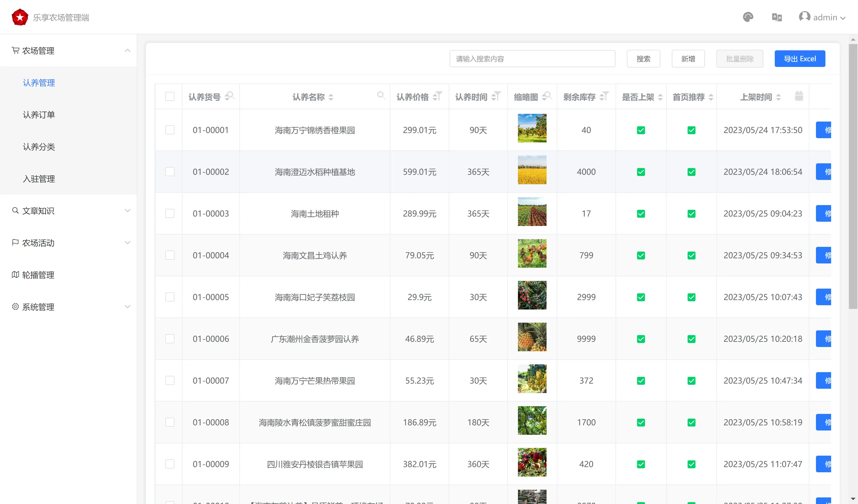The height and width of the screenshot is (504, 858).
Task: Click 首页推荐 green check for 01-00009
Action: 691,464
